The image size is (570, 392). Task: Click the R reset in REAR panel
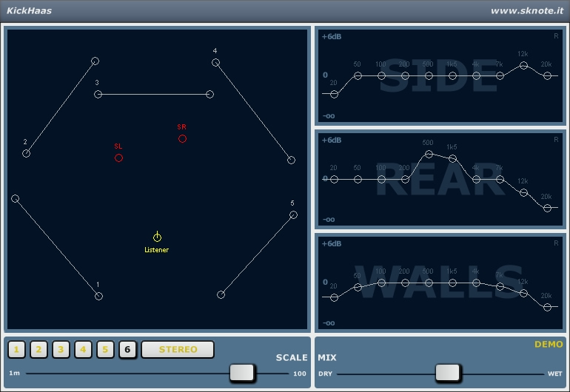click(x=556, y=140)
